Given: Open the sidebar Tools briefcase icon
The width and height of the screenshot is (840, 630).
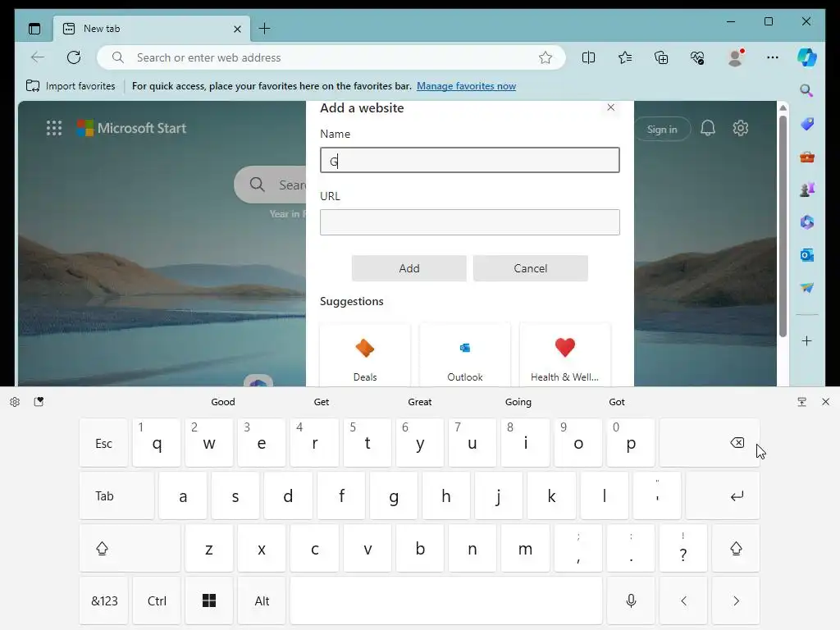Looking at the screenshot, I should tap(807, 157).
